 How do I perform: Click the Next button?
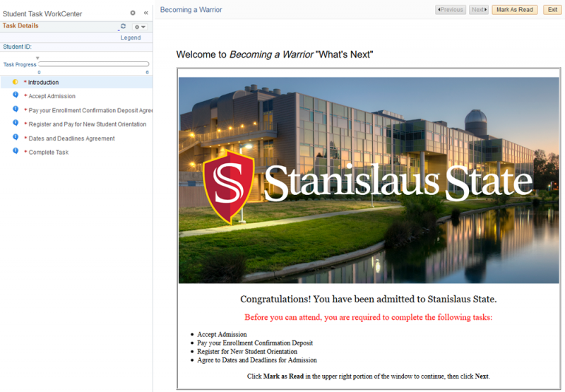click(x=479, y=10)
